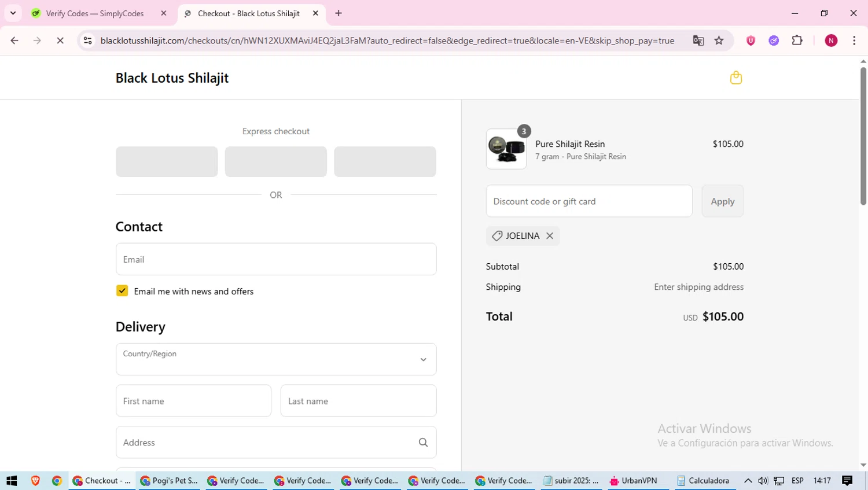Screen dimensions: 868x490
Task: Click the browser address bar URL
Action: (387, 40)
